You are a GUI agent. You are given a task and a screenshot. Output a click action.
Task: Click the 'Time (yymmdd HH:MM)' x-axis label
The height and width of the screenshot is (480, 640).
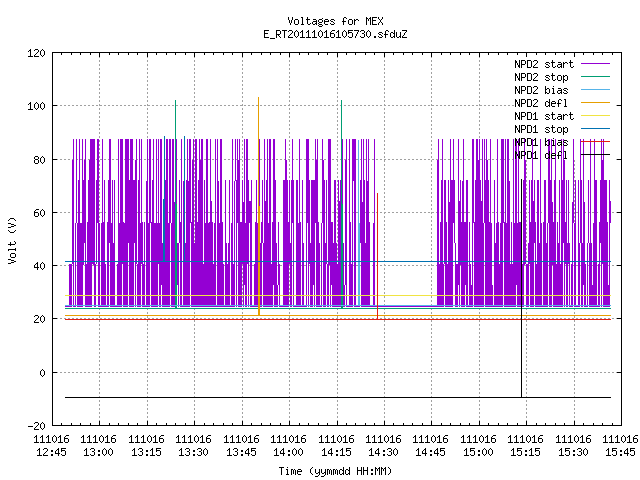335,471
